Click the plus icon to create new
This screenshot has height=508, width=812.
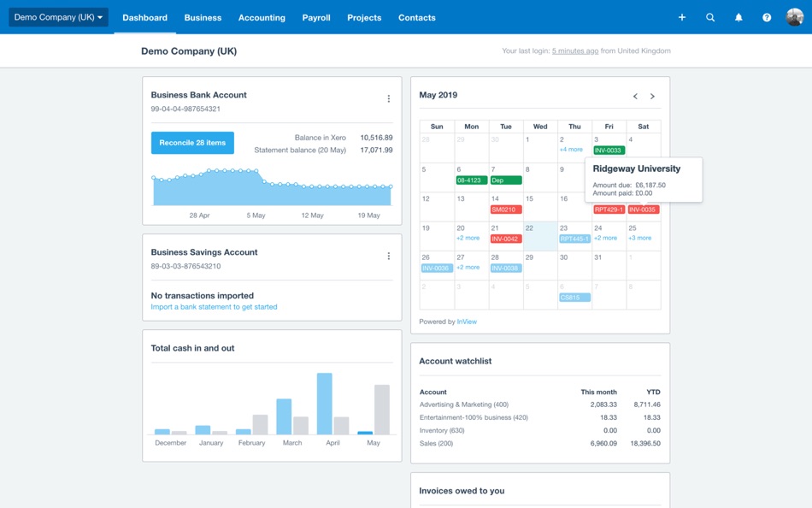point(682,17)
